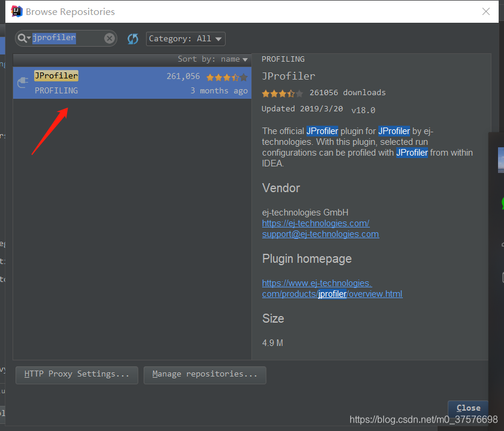The height and width of the screenshot is (431, 504).
Task: Click the '4.9 M' size value
Action: pyautogui.click(x=272, y=343)
